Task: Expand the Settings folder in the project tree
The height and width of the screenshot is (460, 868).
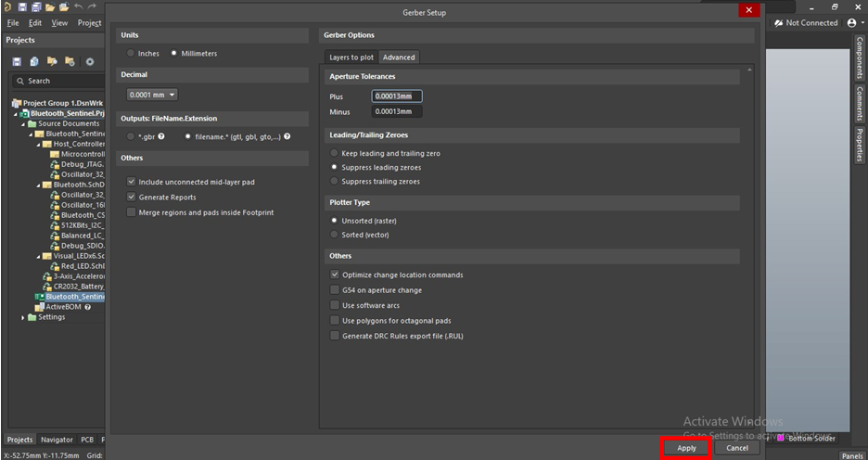Action: 23,317
